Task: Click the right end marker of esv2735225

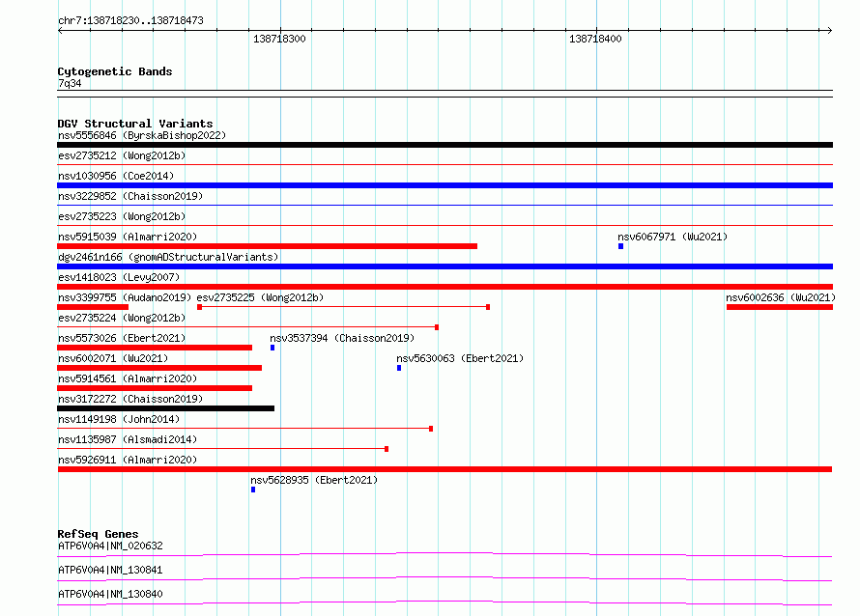Action: coord(488,307)
